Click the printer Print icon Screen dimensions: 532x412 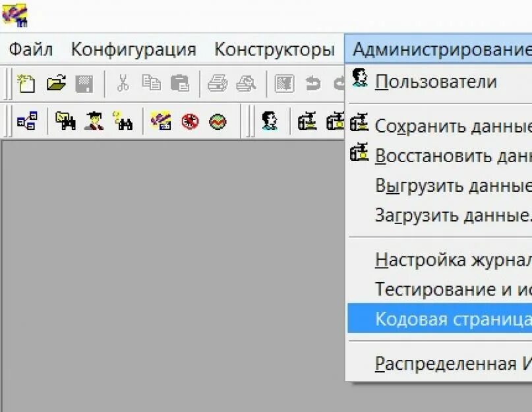[218, 84]
